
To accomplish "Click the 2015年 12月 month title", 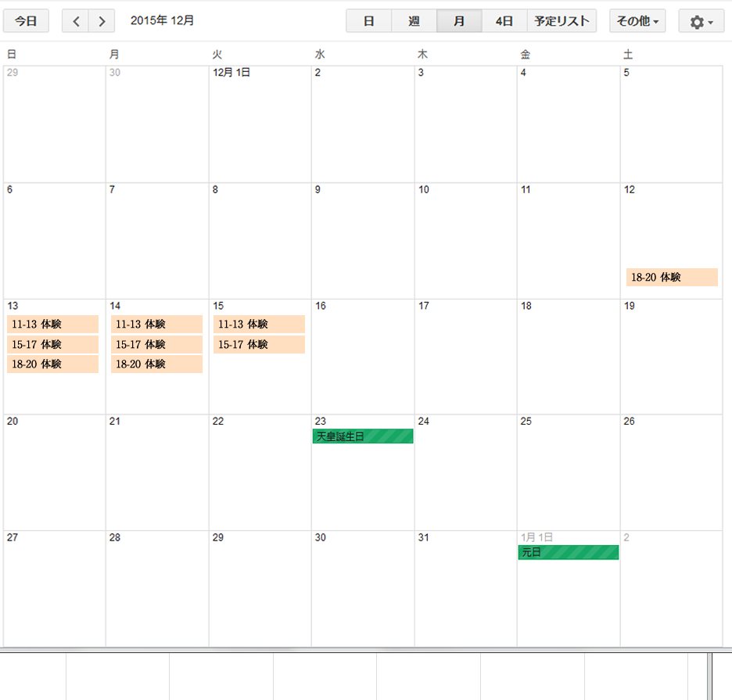I will tap(162, 20).
